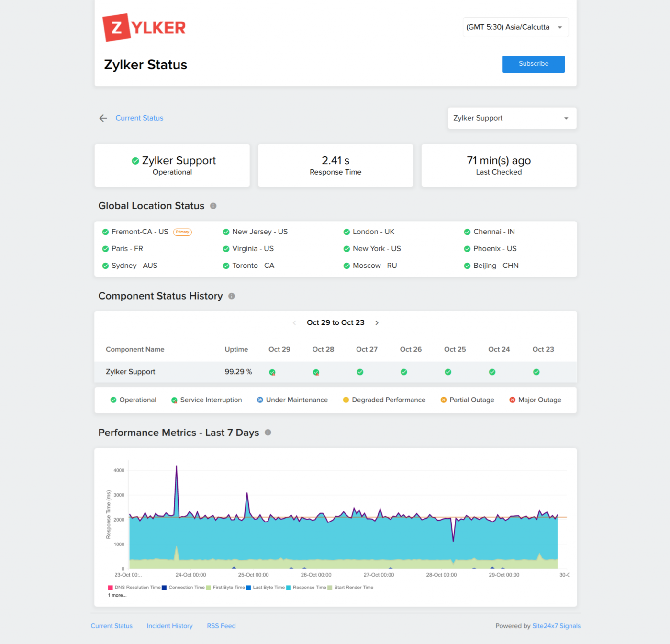The image size is (670, 644).
Task: Click the New Jersey status check icon
Action: 226,232
